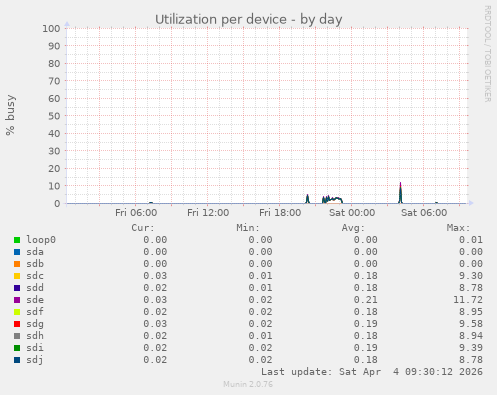
Task: Click the sde Max value 11.72
Action: click(468, 300)
